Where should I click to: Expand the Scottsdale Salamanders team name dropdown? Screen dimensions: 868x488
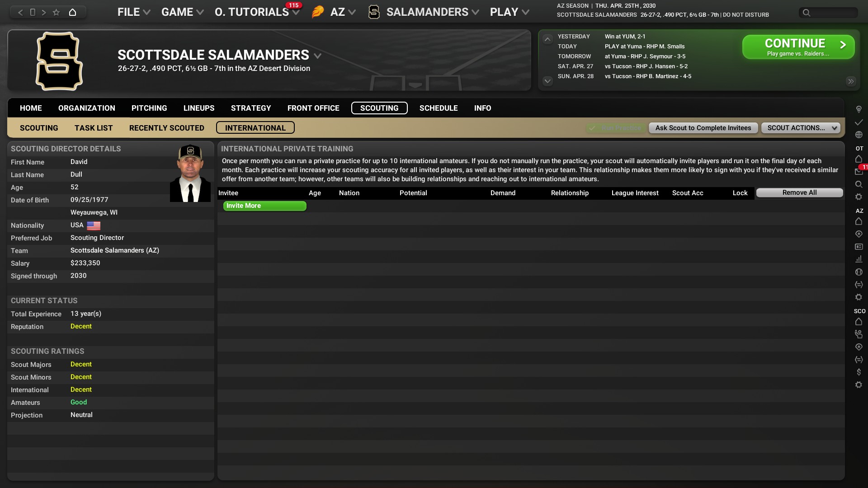318,56
